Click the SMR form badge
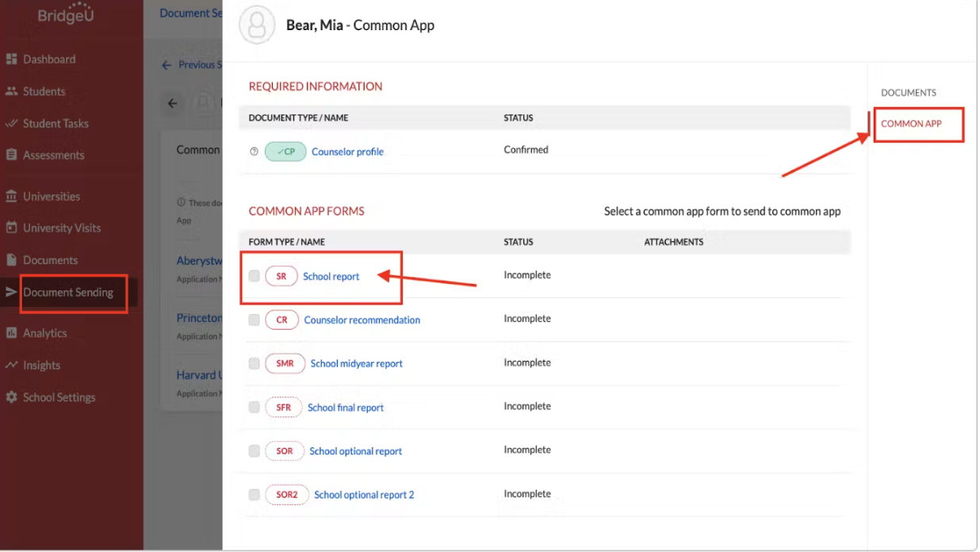This screenshot has height=552, width=980. point(285,364)
